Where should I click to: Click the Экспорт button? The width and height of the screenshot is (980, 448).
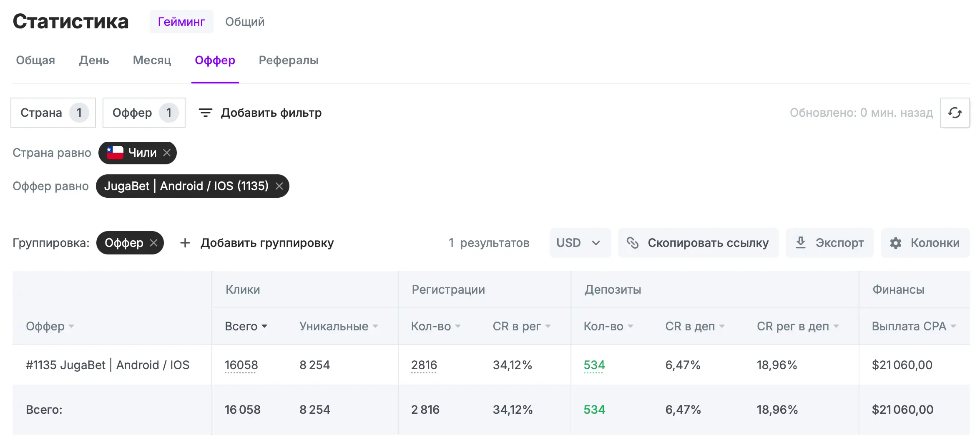829,243
